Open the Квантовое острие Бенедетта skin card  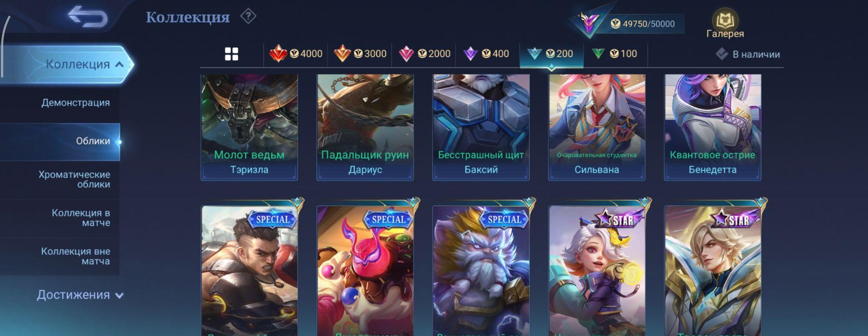tap(712, 128)
